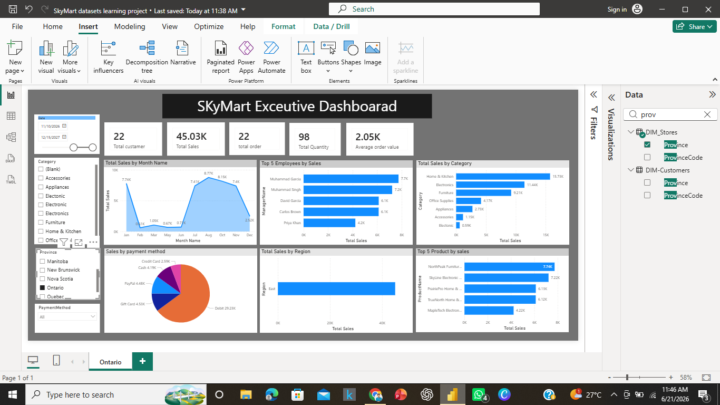Click Focus mode icon on Category slicer
720x405 pixels.
tap(79, 242)
